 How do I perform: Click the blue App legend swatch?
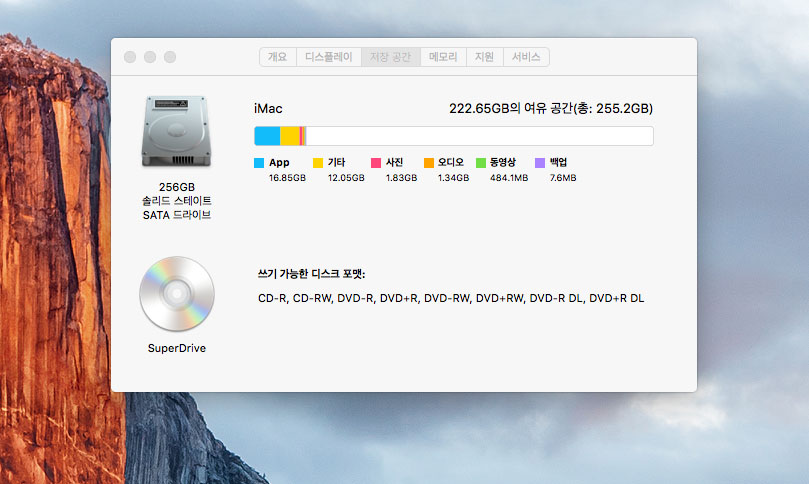tap(259, 162)
